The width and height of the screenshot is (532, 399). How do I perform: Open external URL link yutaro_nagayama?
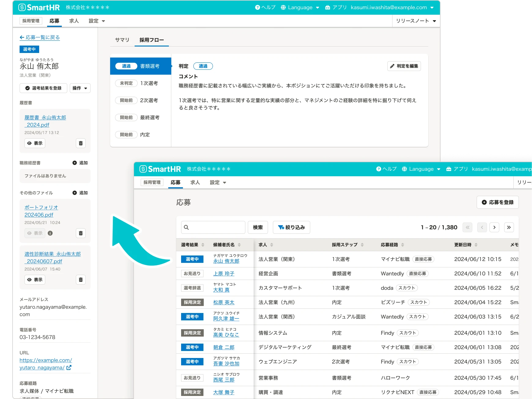point(46,364)
